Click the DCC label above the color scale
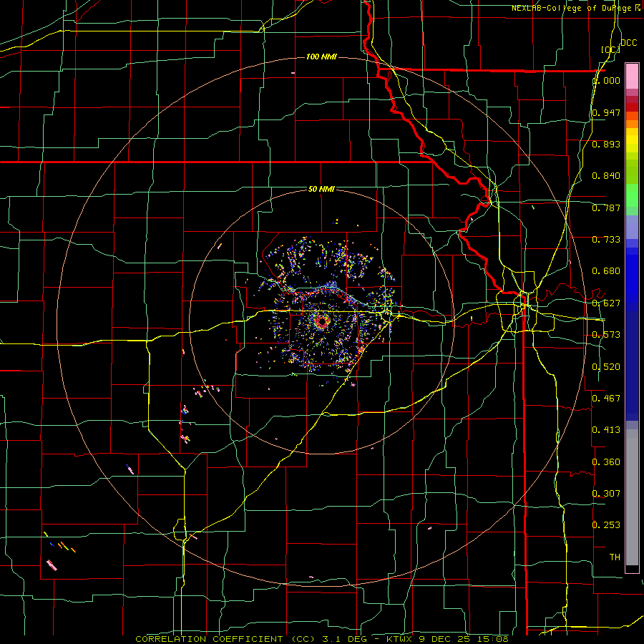Viewport: 644px width, 644px height. pos(629,43)
